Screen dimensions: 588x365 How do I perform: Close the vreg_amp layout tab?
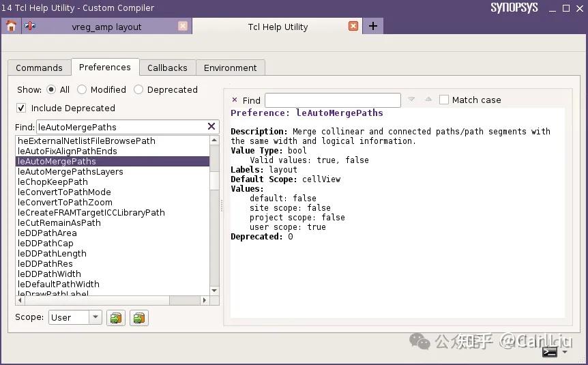tap(183, 26)
